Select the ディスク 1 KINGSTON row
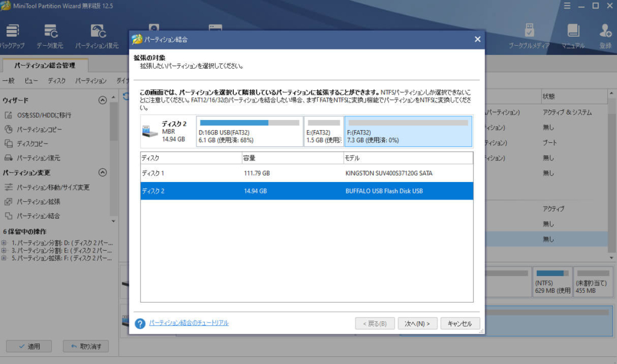The height and width of the screenshot is (364, 617). [307, 173]
